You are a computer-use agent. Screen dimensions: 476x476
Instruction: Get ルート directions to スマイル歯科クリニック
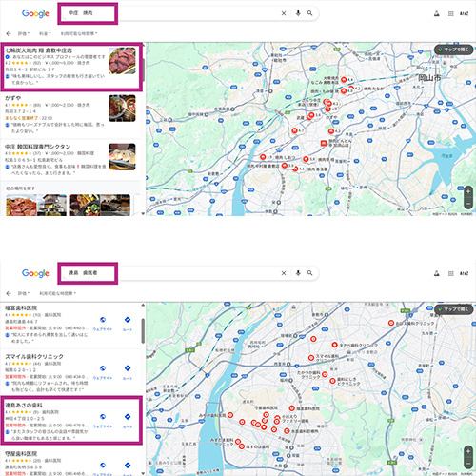128,372
